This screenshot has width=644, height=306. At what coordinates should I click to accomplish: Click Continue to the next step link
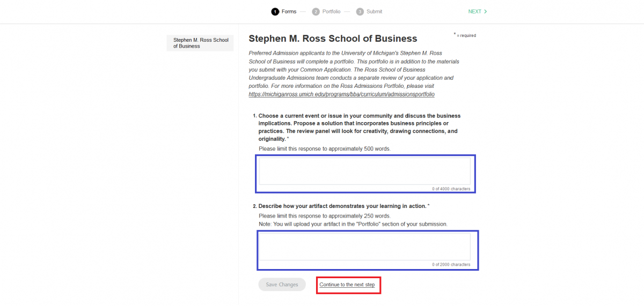347,285
